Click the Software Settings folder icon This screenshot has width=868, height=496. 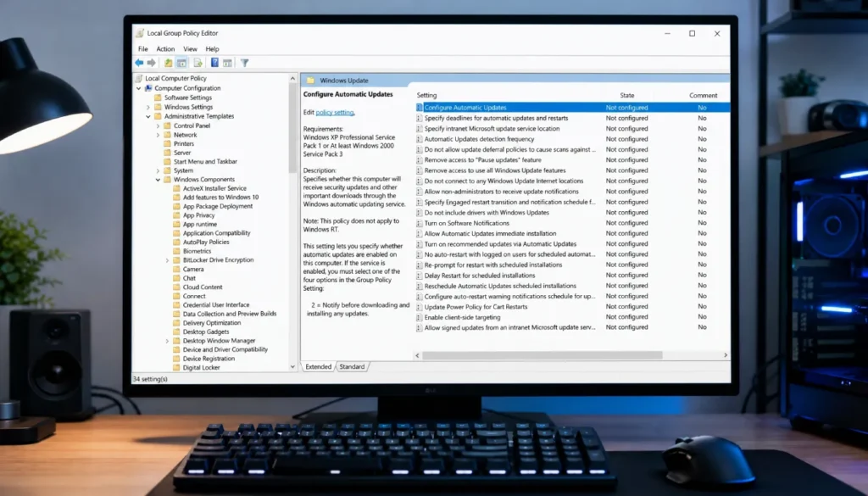[158, 98]
